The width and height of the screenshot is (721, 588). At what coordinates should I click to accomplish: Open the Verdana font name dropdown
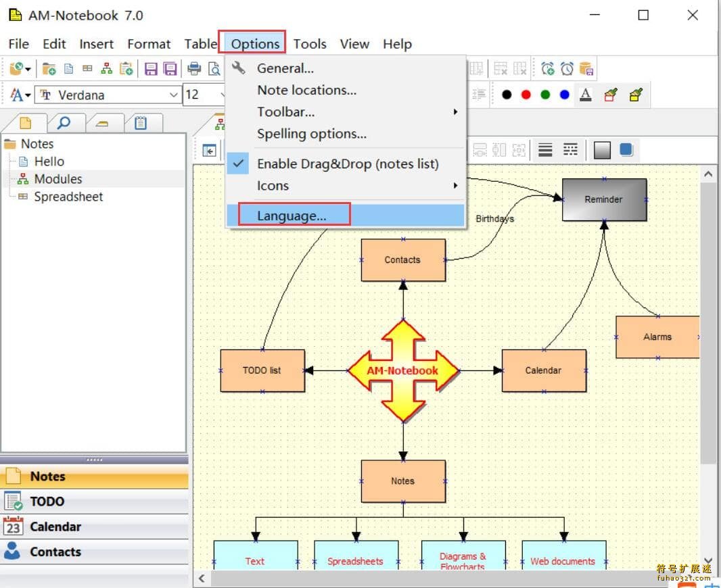pyautogui.click(x=173, y=95)
